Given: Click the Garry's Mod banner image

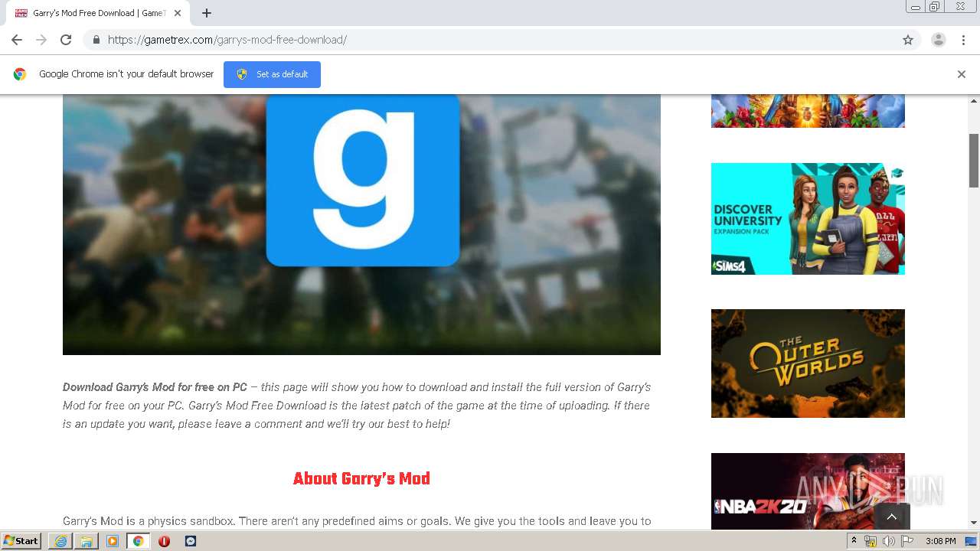Looking at the screenshot, I should [x=361, y=224].
